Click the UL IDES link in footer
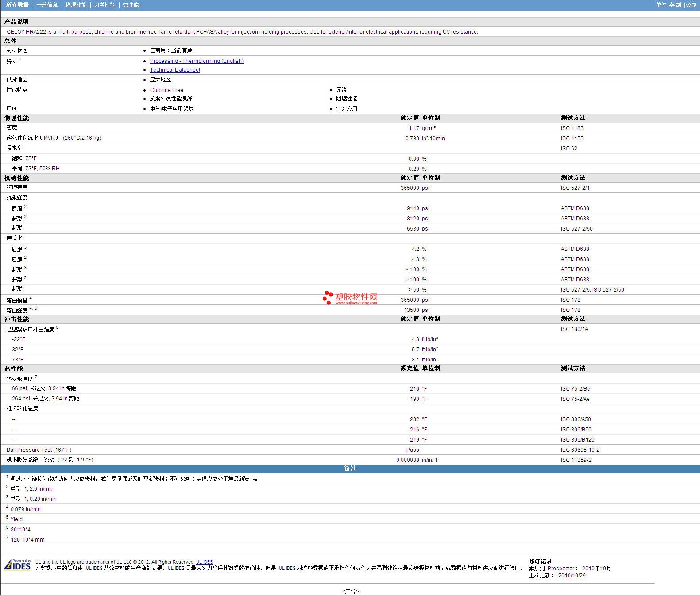Image resolution: width=700 pixels, height=596 pixels. tap(205, 562)
